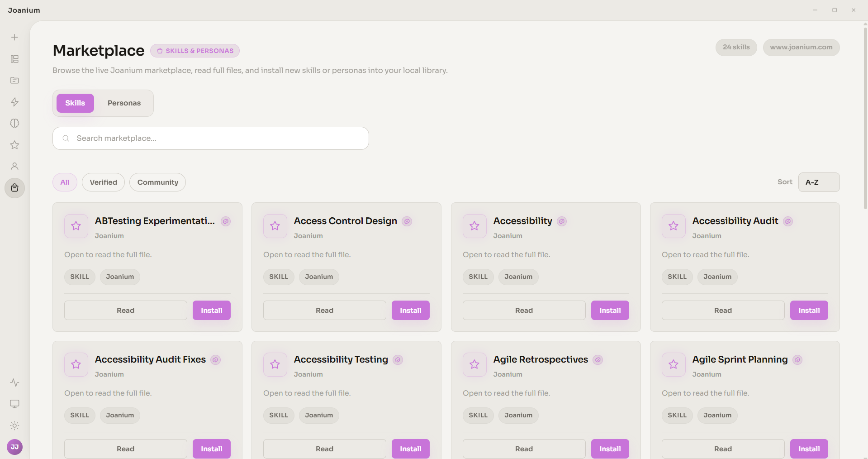Click SKILL tag on Accessibility card

pos(478,277)
